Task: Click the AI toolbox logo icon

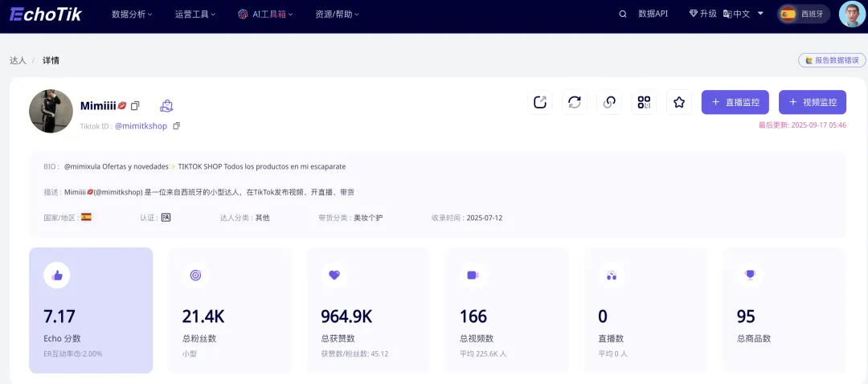Action: click(243, 14)
